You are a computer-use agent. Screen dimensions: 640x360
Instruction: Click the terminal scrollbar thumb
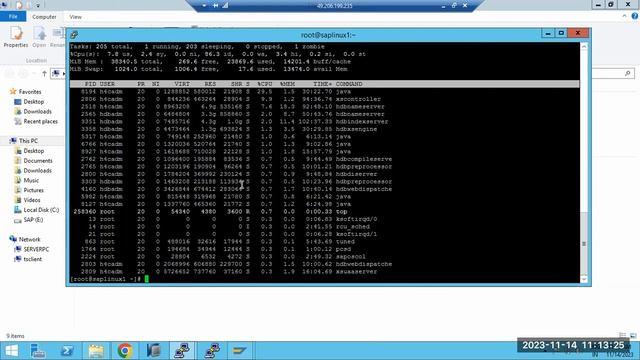click(584, 244)
